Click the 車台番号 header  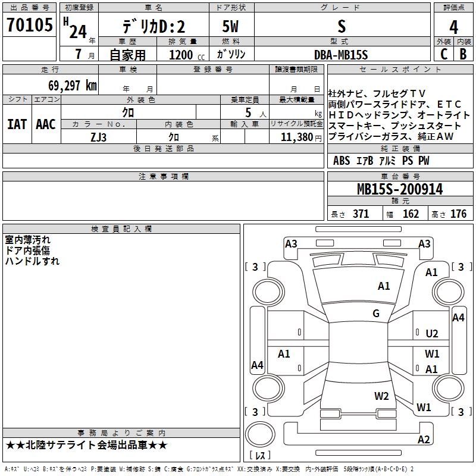coord(400,176)
